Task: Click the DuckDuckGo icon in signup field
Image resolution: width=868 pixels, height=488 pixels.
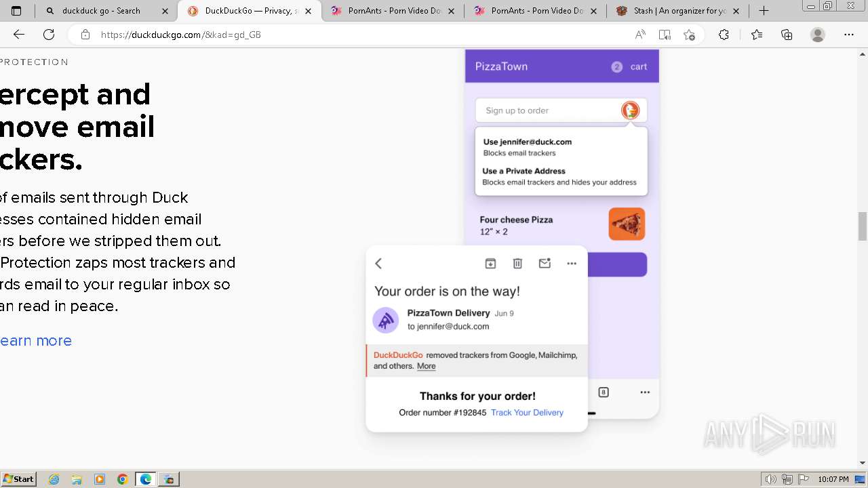Action: click(630, 110)
